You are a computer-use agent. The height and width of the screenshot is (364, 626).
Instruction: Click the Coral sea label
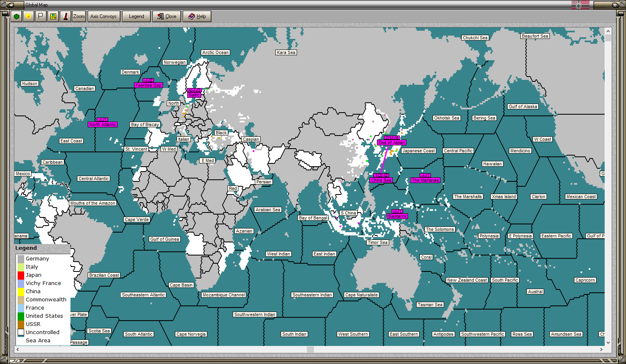click(x=426, y=257)
